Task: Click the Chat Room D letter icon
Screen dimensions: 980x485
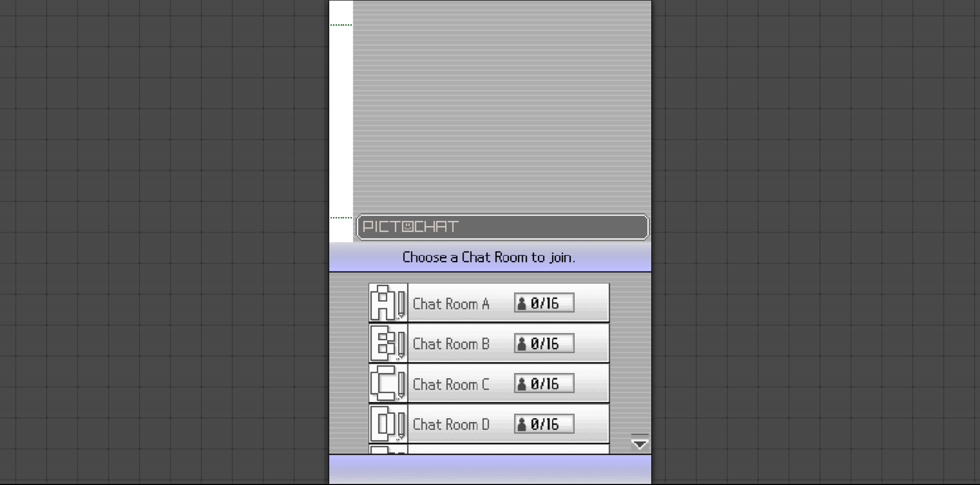Action: tap(388, 424)
